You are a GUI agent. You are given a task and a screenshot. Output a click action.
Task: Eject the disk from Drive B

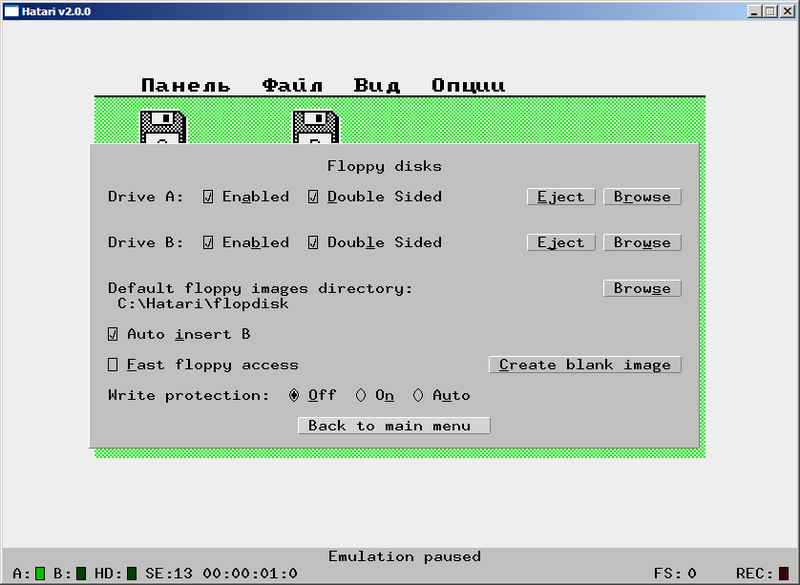561,243
